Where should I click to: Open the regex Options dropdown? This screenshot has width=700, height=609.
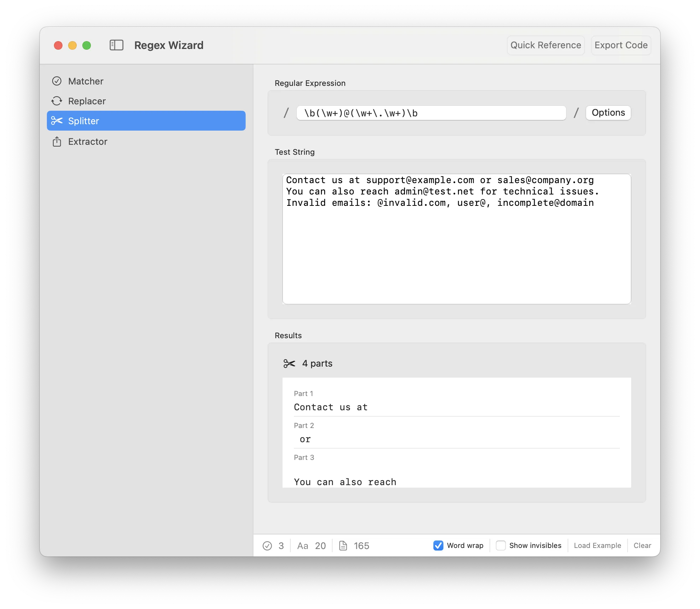tap(608, 113)
